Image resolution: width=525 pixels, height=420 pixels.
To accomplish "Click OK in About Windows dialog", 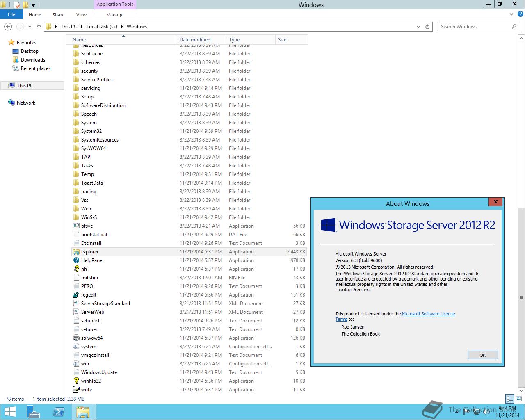I will [483, 355].
